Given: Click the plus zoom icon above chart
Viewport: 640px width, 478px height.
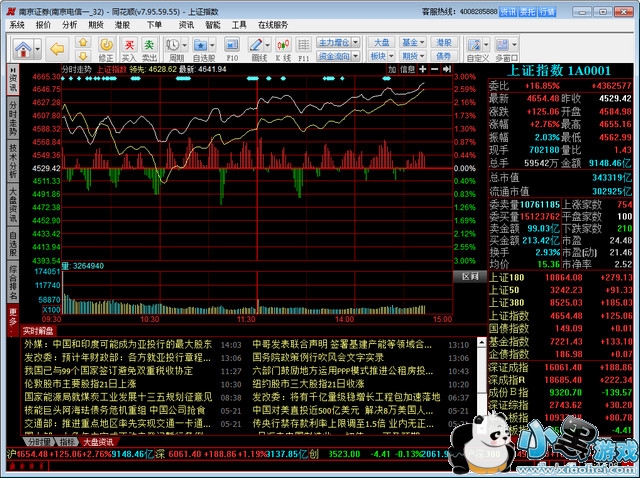Looking at the screenshot, I should click(x=423, y=69).
